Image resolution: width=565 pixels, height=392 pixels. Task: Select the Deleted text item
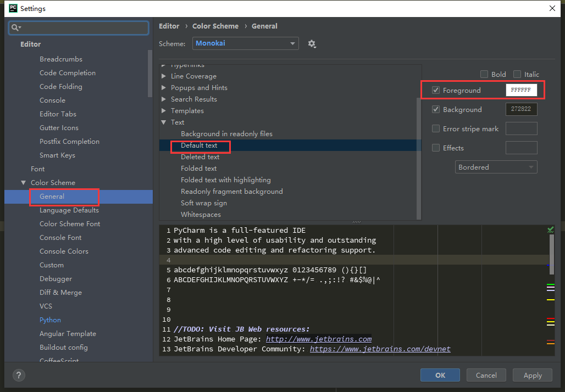coord(200,156)
